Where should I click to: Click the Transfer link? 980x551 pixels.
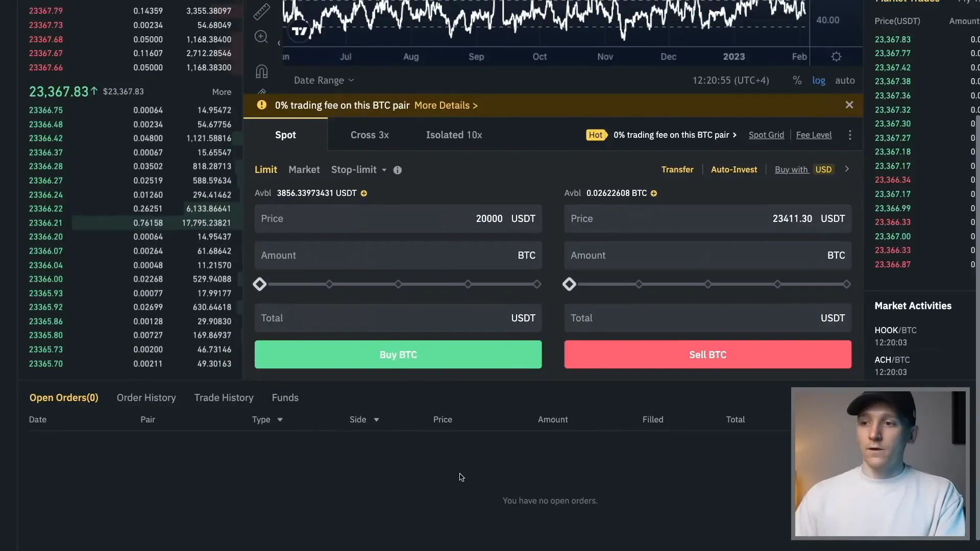(x=677, y=169)
